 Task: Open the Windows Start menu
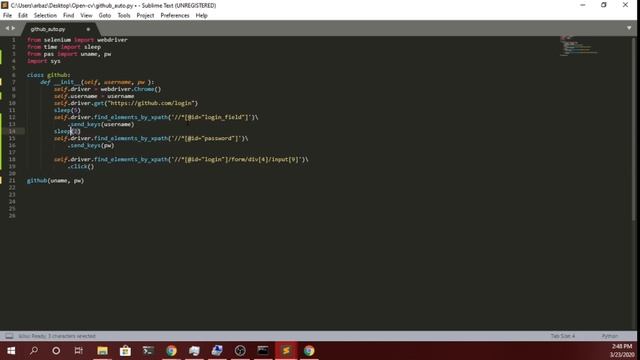(11, 351)
